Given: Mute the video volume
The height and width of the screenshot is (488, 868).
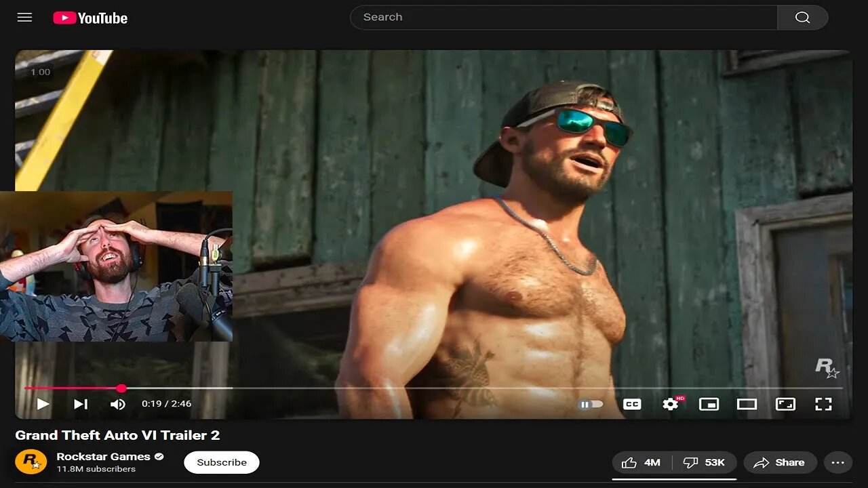Looking at the screenshot, I should pyautogui.click(x=117, y=404).
